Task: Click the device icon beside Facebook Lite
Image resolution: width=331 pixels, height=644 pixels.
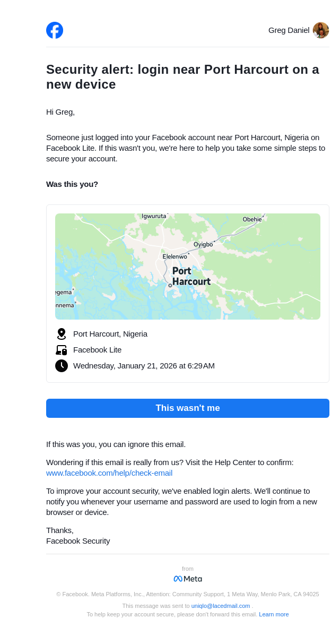Action: [62, 350]
